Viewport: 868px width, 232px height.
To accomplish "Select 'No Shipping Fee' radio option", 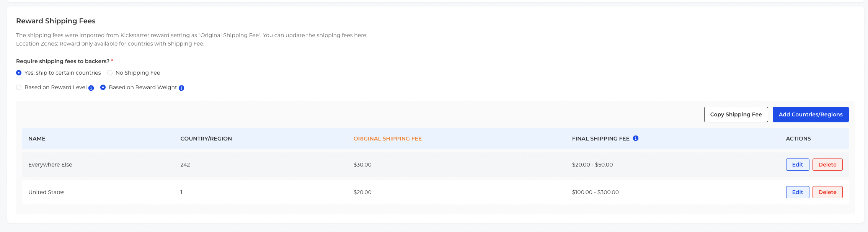I will (x=110, y=73).
